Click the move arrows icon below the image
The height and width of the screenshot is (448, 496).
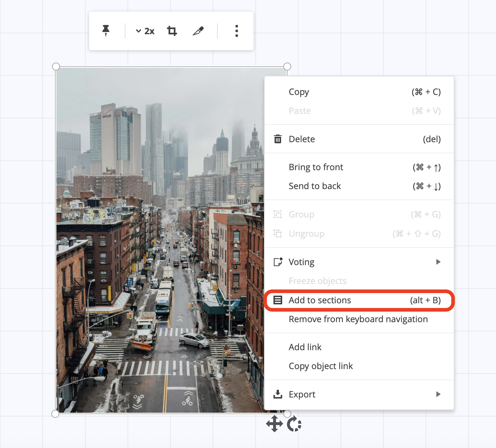(275, 424)
